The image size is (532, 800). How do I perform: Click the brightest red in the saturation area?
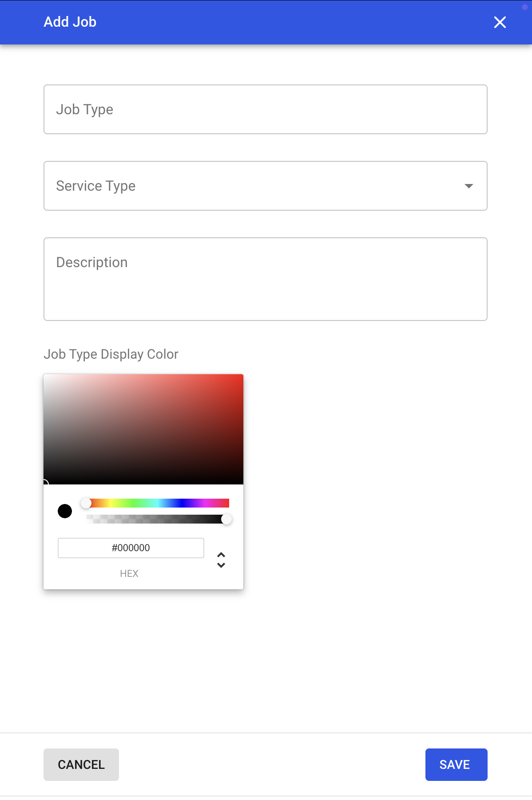tap(241, 376)
